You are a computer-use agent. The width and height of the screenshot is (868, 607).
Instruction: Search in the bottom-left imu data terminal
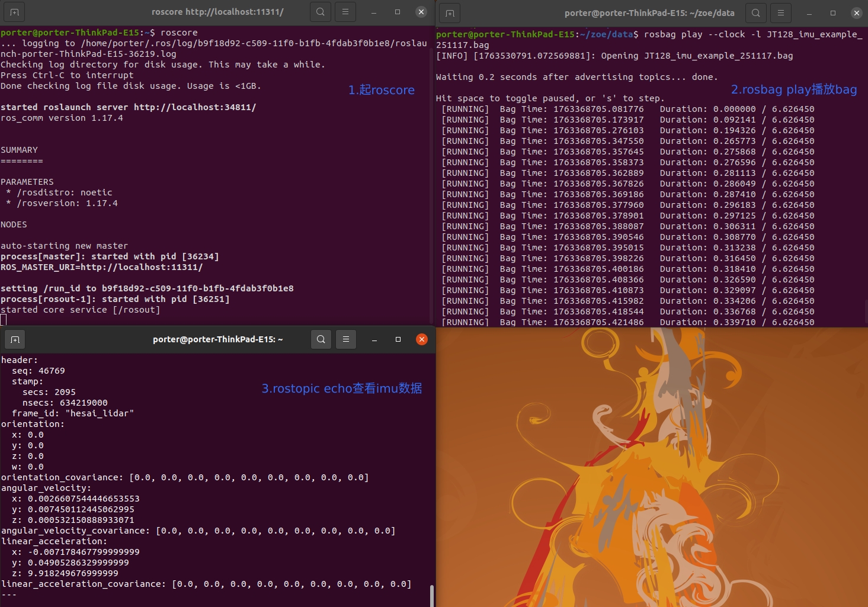pos(321,339)
